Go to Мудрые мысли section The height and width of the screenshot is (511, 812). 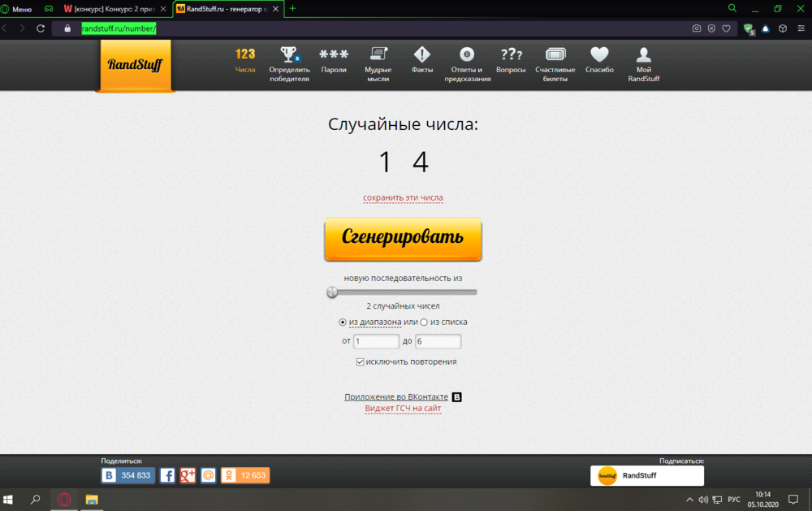(378, 55)
